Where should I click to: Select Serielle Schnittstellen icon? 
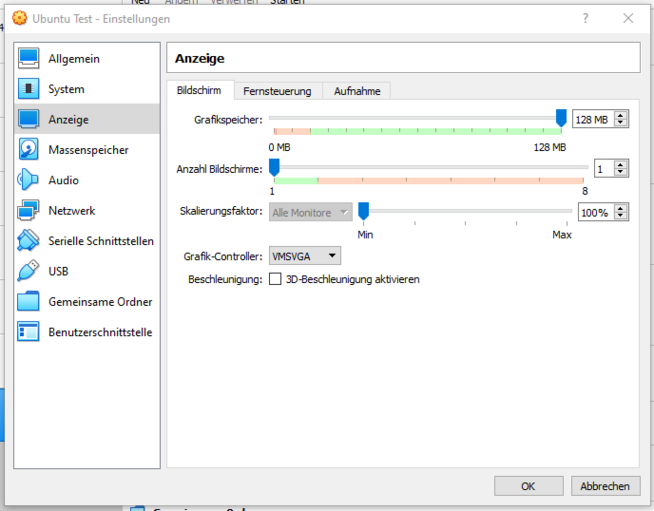(28, 241)
